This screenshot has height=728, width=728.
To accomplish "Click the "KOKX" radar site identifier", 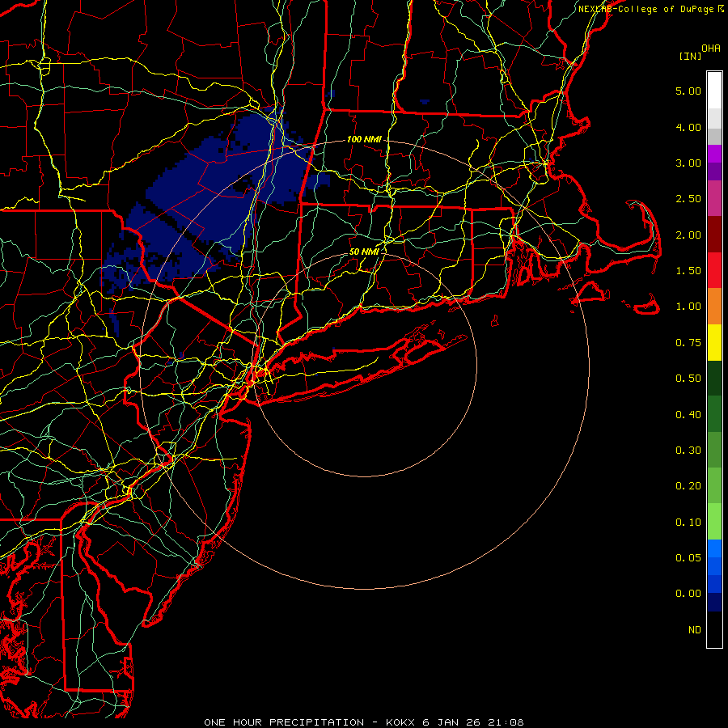I will click(x=400, y=722).
